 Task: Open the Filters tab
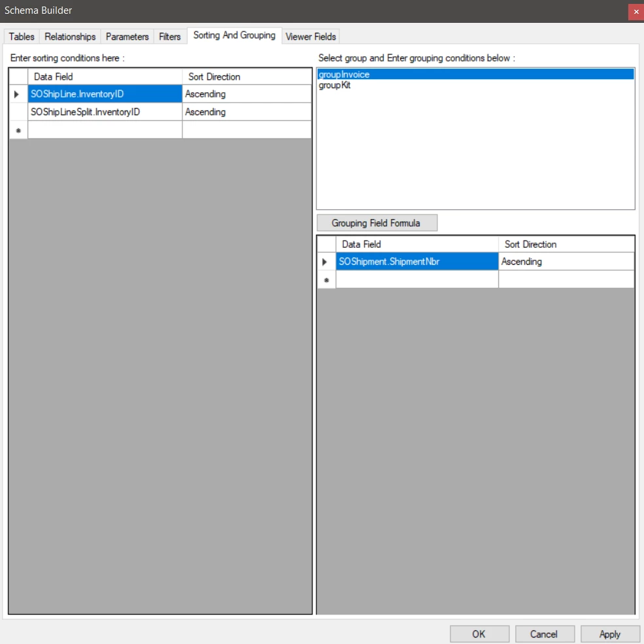pos(170,37)
